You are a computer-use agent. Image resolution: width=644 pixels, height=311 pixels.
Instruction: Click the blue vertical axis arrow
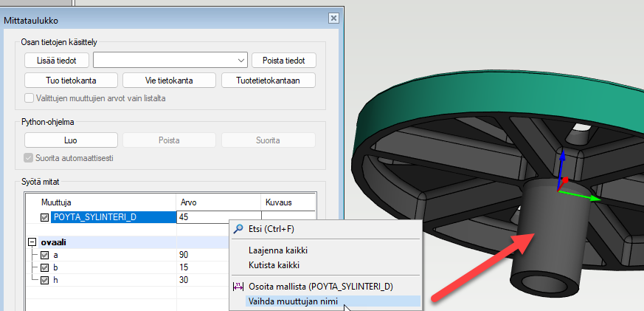coord(562,164)
